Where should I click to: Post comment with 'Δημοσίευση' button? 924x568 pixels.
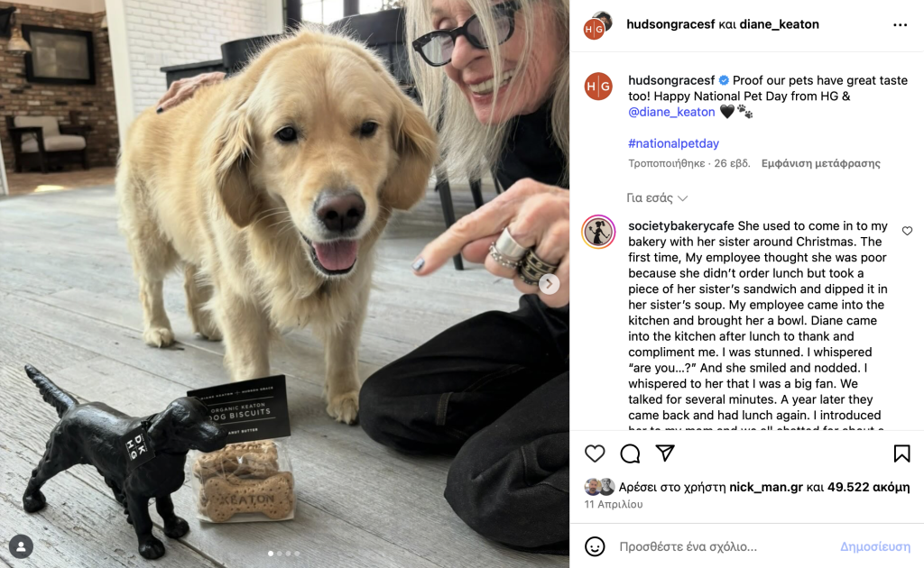tap(875, 546)
